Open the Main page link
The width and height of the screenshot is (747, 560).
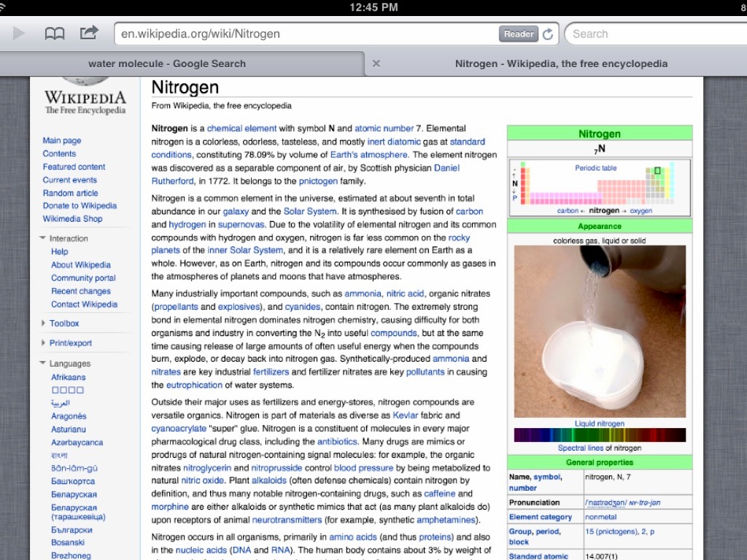[62, 141]
